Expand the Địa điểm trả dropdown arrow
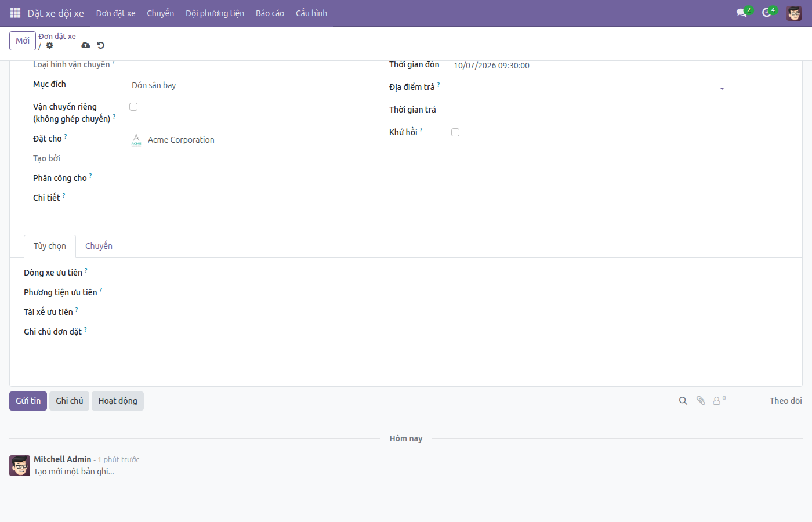The width and height of the screenshot is (812, 522). (722, 89)
